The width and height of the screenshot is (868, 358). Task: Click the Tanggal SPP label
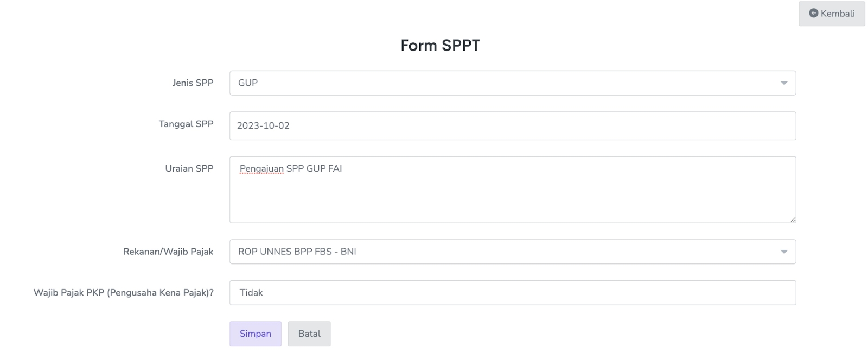[x=186, y=124]
